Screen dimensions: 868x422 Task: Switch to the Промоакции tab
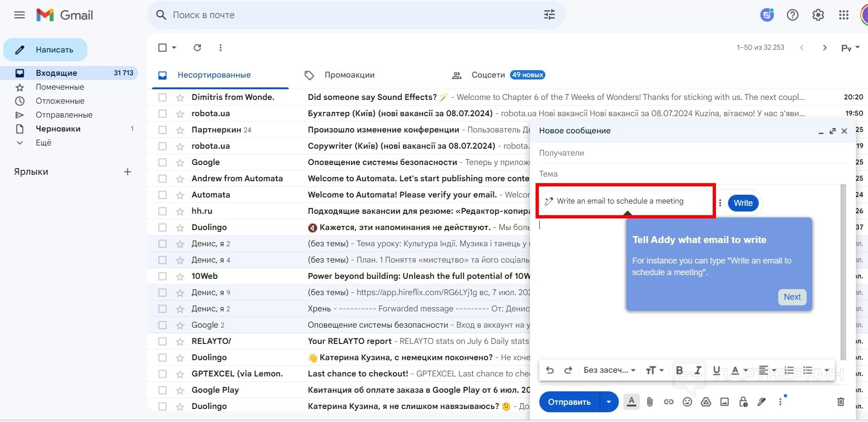tap(349, 75)
